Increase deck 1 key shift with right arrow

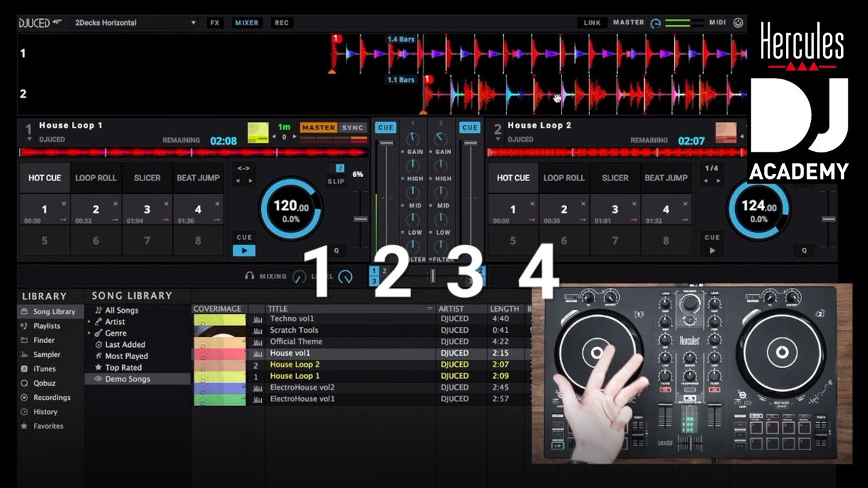pyautogui.click(x=294, y=137)
